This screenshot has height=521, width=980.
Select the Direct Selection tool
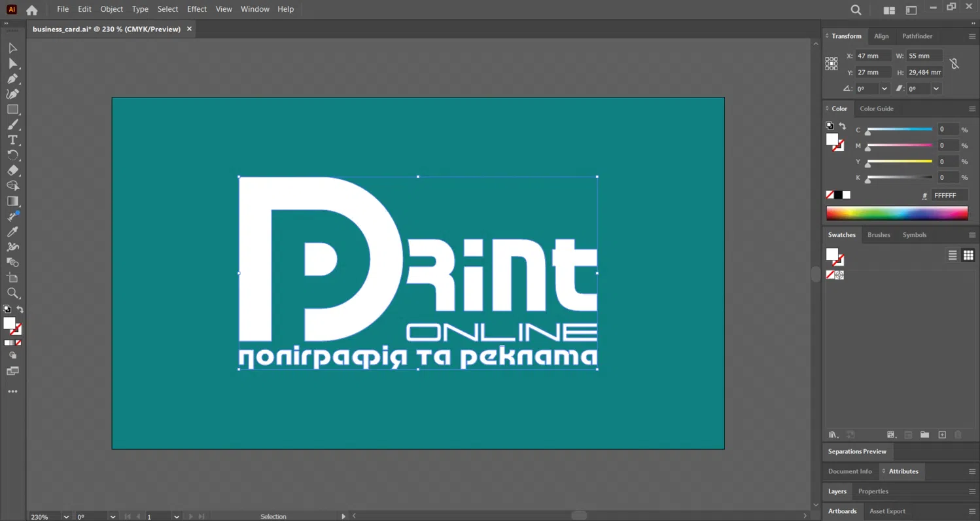[x=12, y=63]
